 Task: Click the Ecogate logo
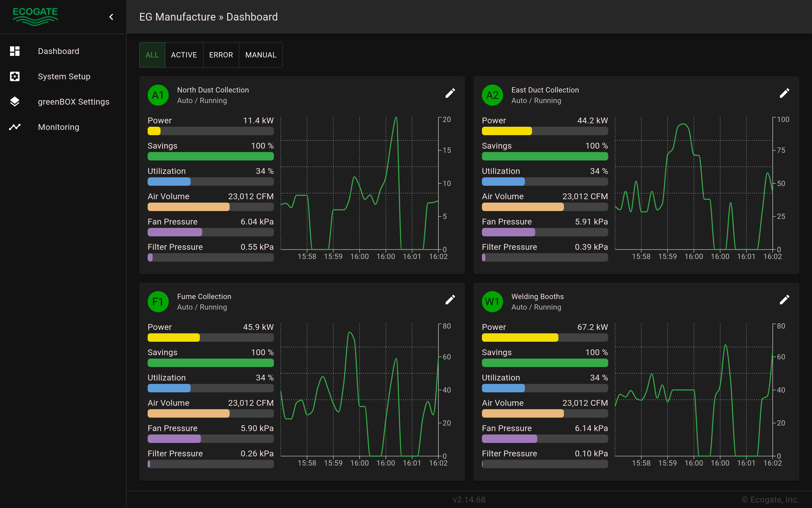(35, 16)
